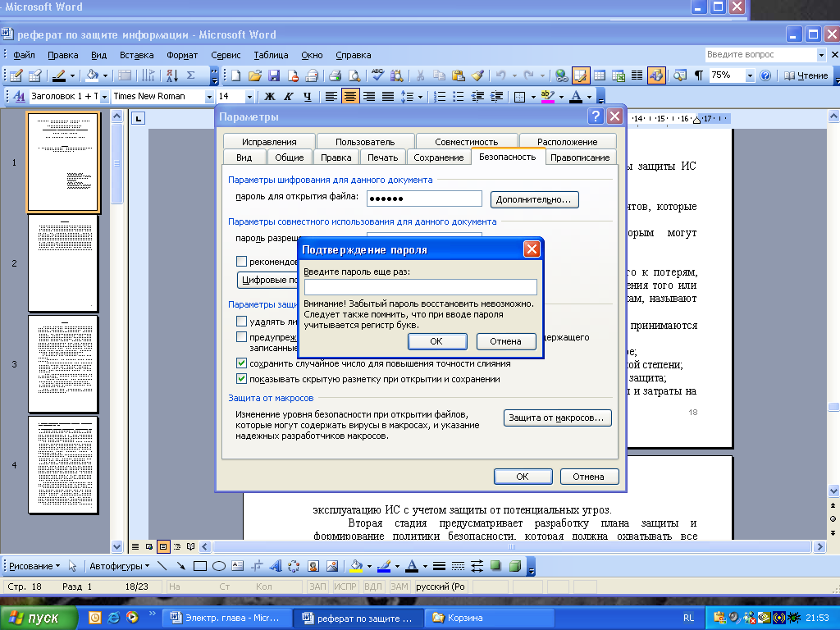Enable the 'удалять ли...' checkbox
This screenshot has height=630, width=840.
pos(242,322)
